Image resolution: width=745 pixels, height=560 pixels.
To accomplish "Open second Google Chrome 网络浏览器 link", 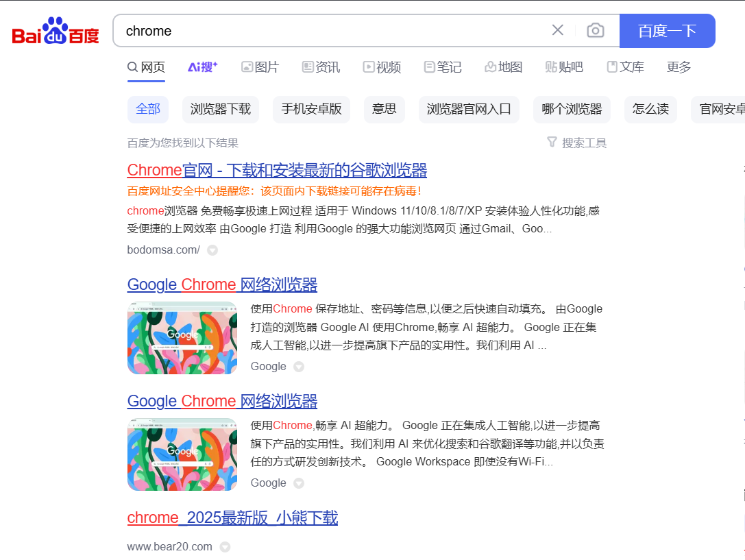I will [x=222, y=402].
